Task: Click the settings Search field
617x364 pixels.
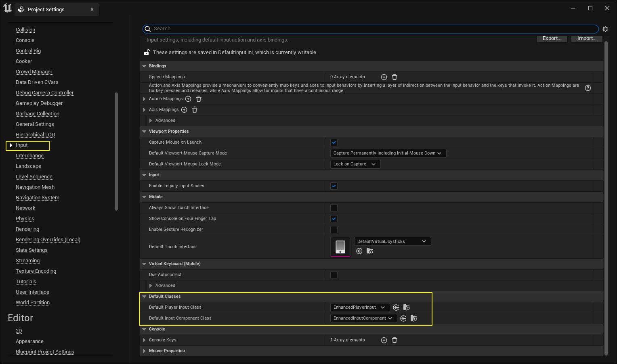Action: [371, 29]
